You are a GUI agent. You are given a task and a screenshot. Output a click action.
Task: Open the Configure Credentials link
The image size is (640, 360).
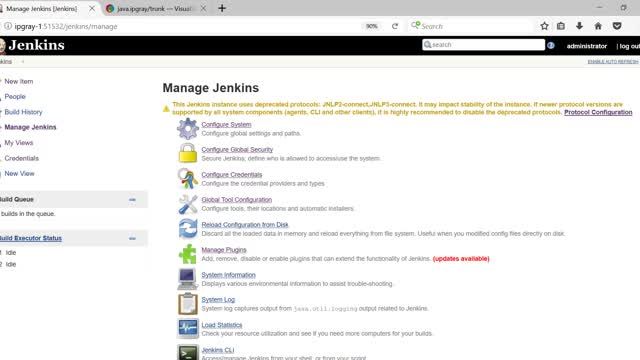coord(232,174)
